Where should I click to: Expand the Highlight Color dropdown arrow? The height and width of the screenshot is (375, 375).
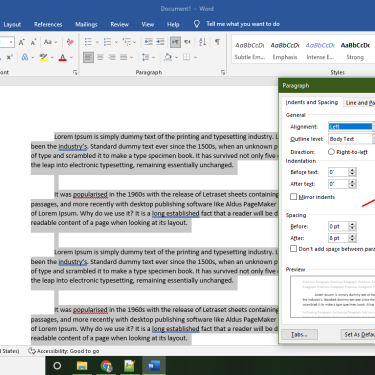52,58
